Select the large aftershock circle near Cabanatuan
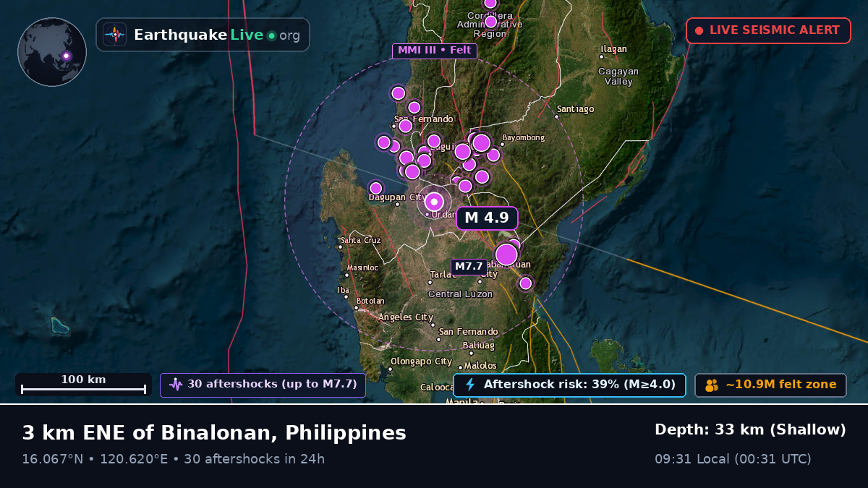868x488 pixels. pyautogui.click(x=506, y=254)
